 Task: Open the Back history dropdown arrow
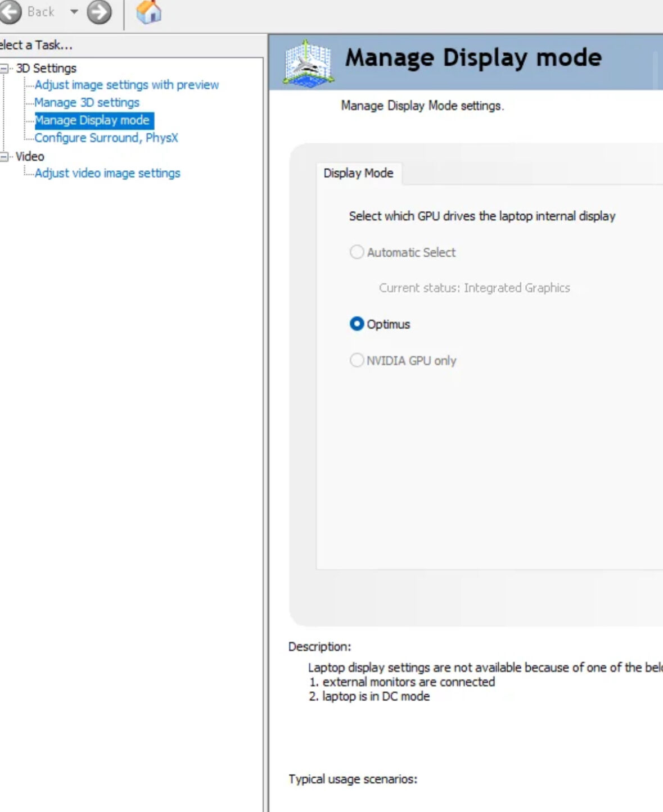tap(74, 12)
